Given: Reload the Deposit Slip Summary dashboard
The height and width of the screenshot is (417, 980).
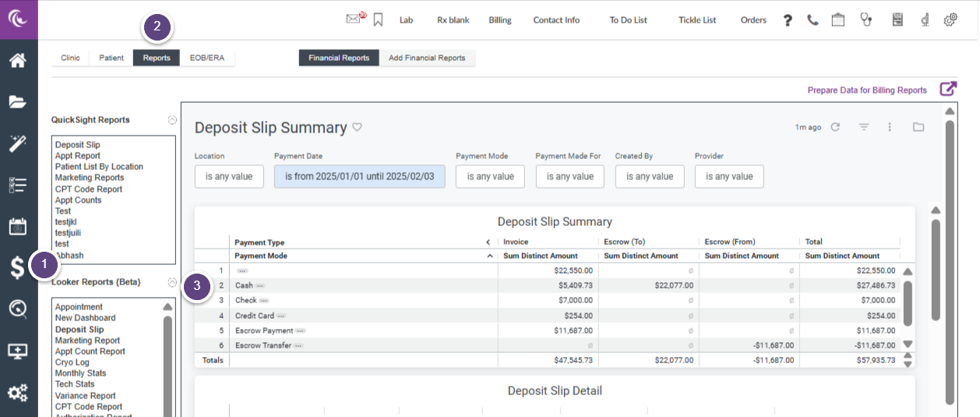Looking at the screenshot, I should click(835, 127).
